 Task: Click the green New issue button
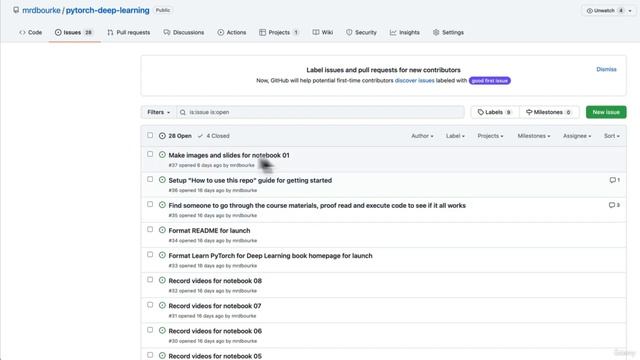[606, 112]
